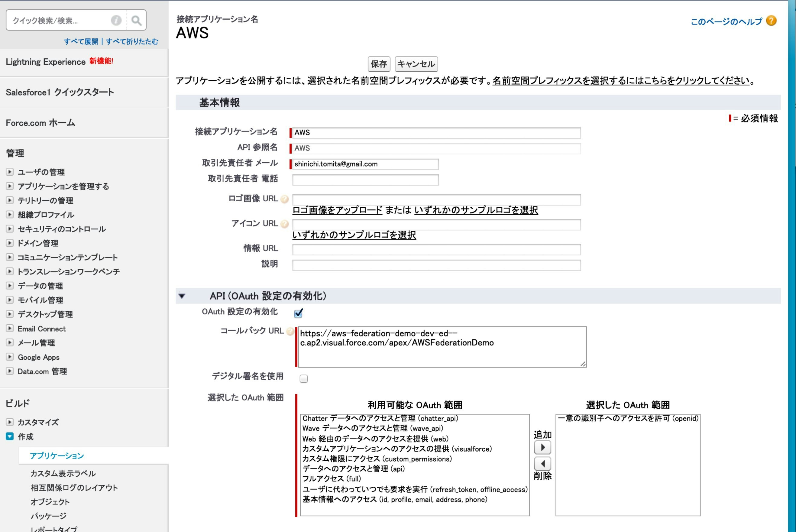
Task: Open the page help question mark icon
Action: pyautogui.click(x=771, y=21)
